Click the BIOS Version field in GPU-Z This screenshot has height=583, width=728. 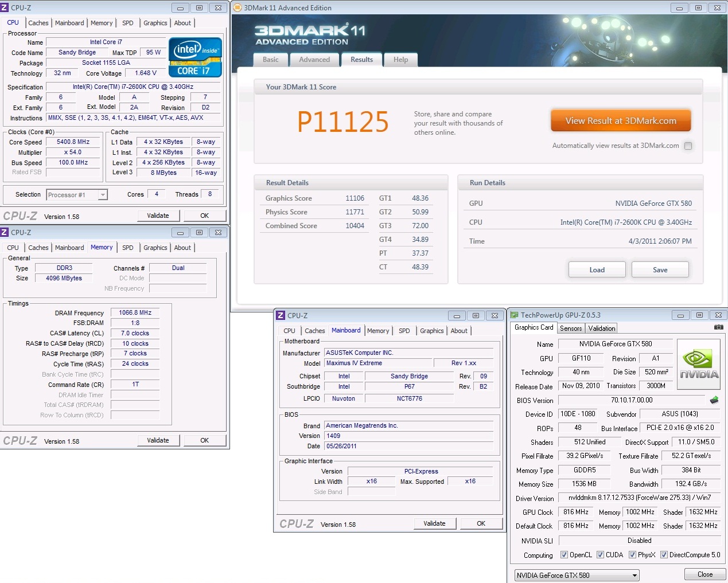tap(631, 400)
